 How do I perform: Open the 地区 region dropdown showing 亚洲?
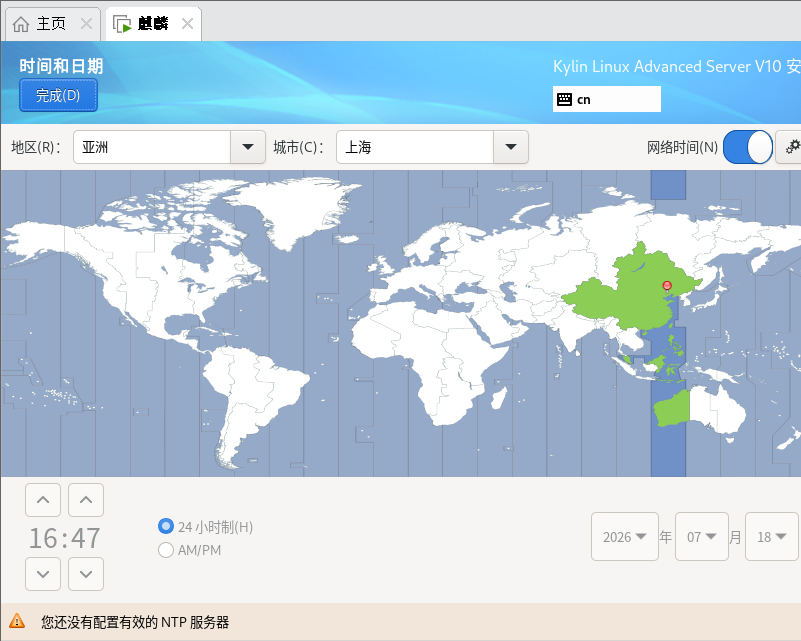coord(169,147)
